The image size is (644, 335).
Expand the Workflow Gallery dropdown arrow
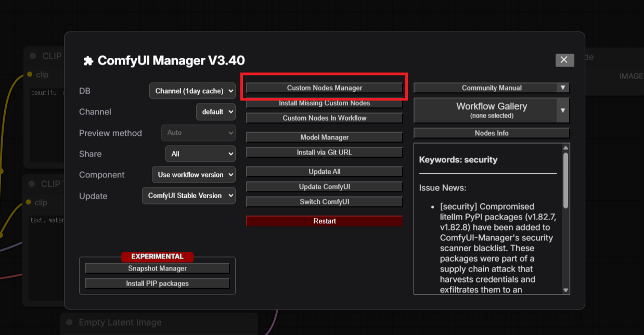[x=563, y=110]
